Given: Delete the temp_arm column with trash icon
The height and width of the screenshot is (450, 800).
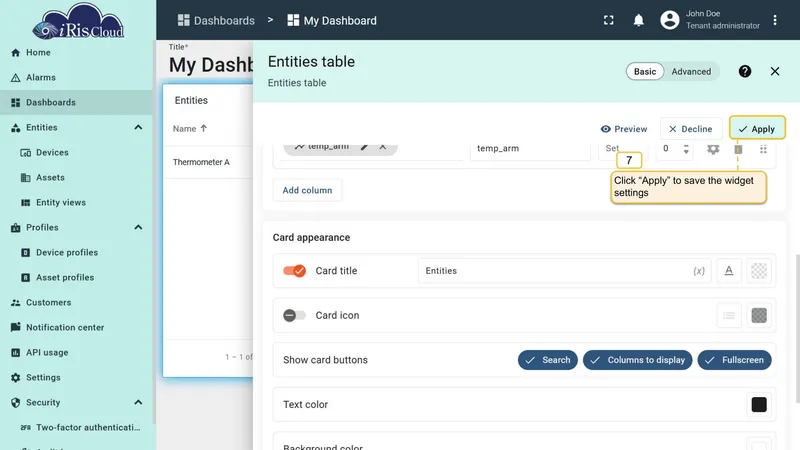Looking at the screenshot, I should (738, 149).
